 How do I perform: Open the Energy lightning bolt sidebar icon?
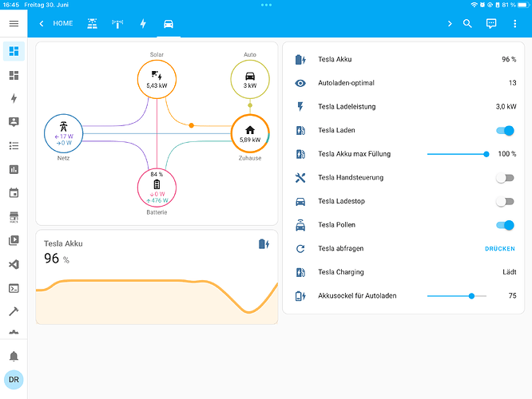[x=14, y=98]
